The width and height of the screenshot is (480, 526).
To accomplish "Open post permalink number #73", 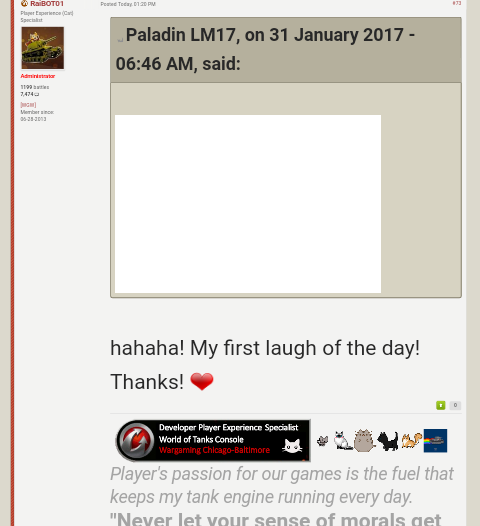I will [x=457, y=3].
